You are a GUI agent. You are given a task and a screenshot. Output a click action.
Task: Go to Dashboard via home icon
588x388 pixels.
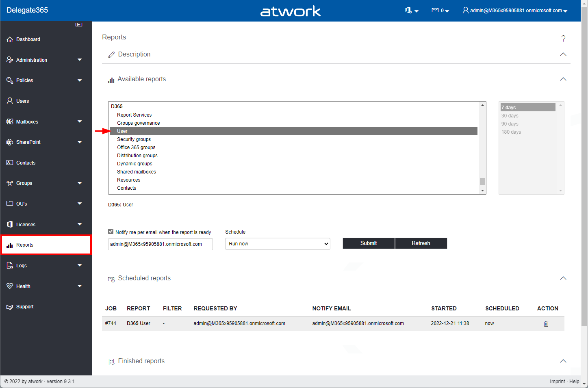(x=10, y=39)
